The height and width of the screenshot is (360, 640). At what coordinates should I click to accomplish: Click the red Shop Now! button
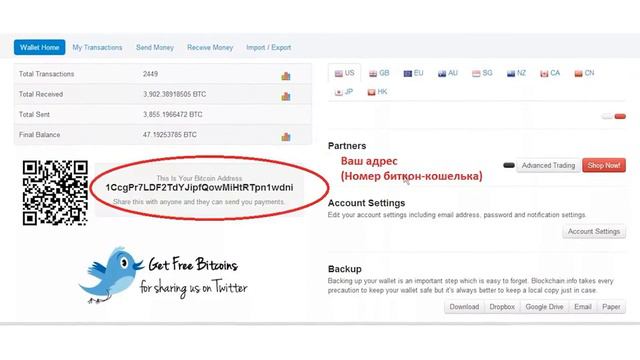(604, 165)
